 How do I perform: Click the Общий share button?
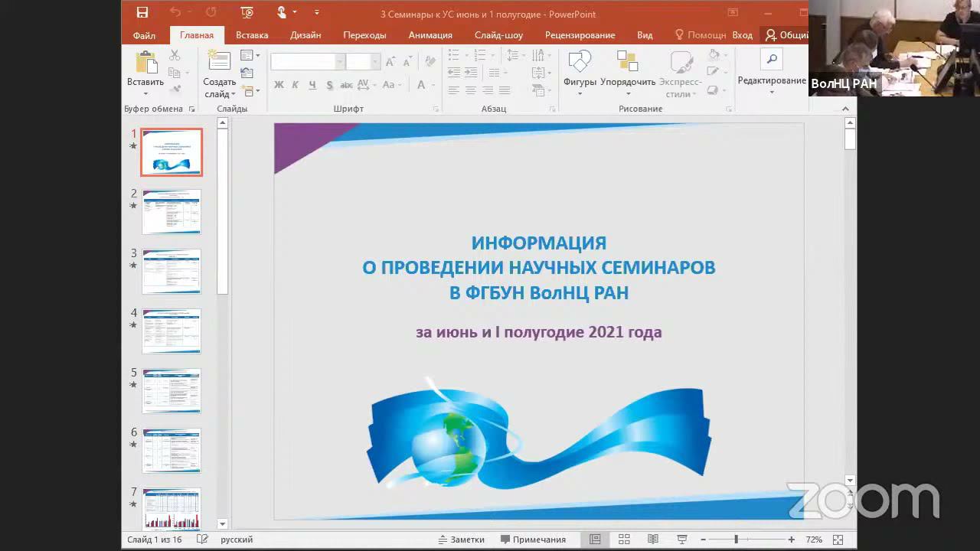click(786, 35)
